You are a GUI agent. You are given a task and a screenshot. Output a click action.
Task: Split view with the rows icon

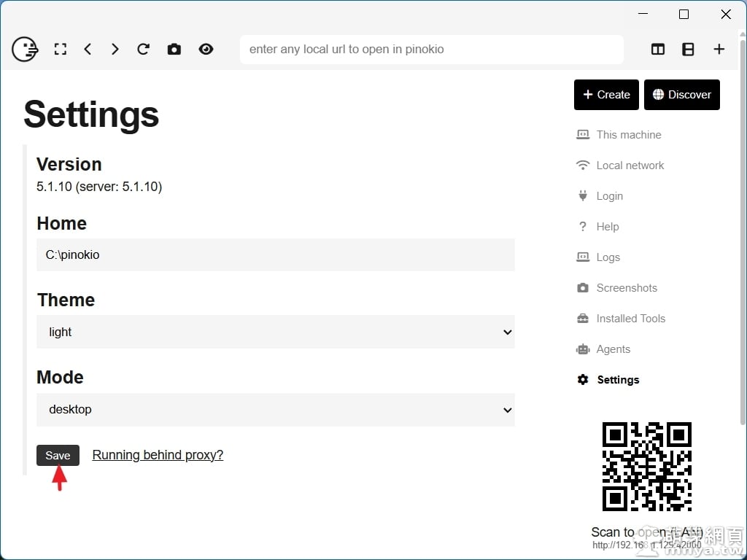688,49
